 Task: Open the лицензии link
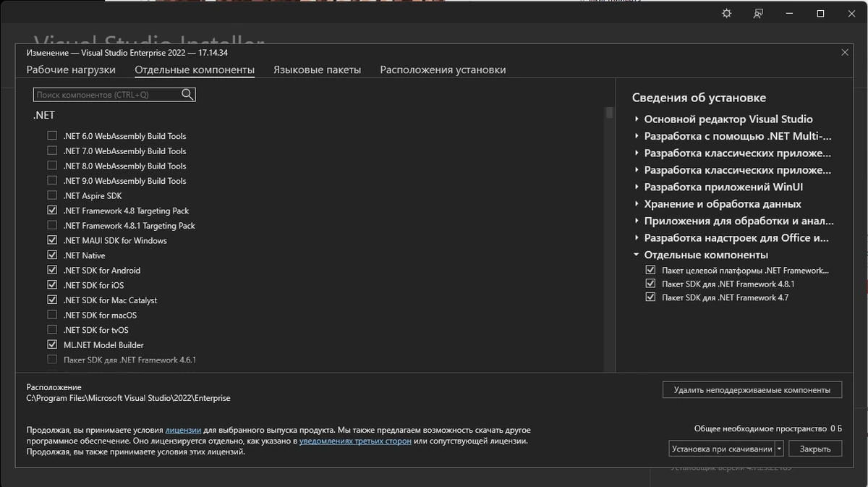pyautogui.click(x=183, y=429)
